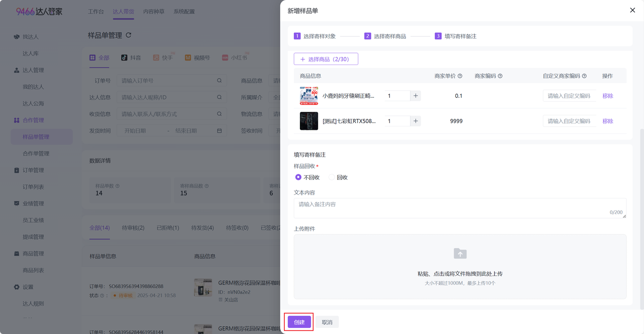Select the 快手 platform tab
644x334 pixels.
[163, 58]
